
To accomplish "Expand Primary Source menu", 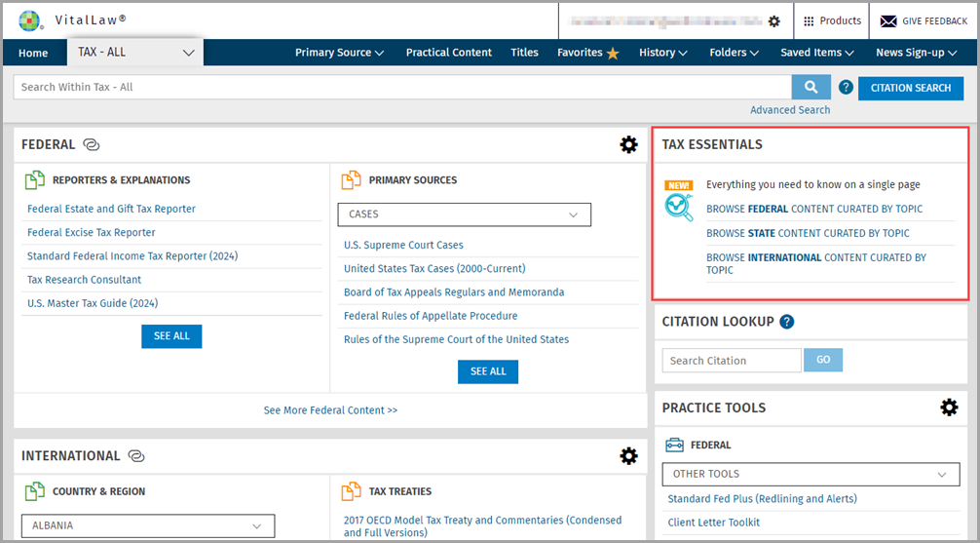I will (x=339, y=53).
